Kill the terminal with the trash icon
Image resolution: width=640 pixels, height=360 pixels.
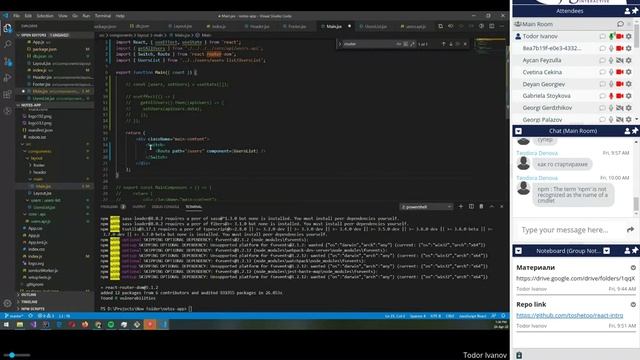[481, 207]
